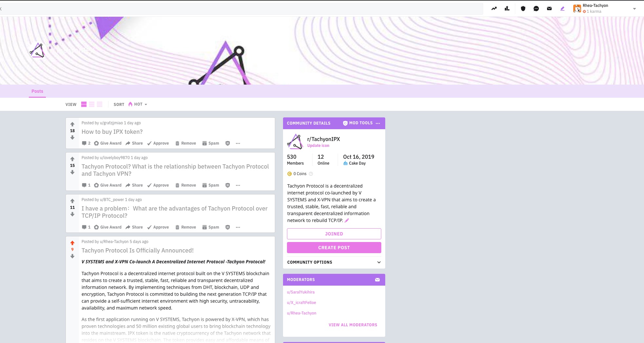Image resolution: width=644 pixels, height=343 pixels.
Task: Share the BTC_power post
Action: (134, 227)
